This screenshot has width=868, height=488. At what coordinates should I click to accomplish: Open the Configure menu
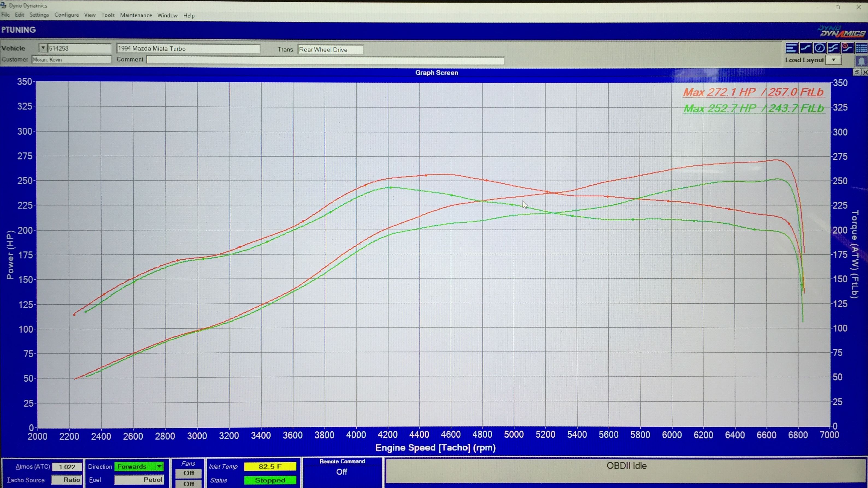66,15
